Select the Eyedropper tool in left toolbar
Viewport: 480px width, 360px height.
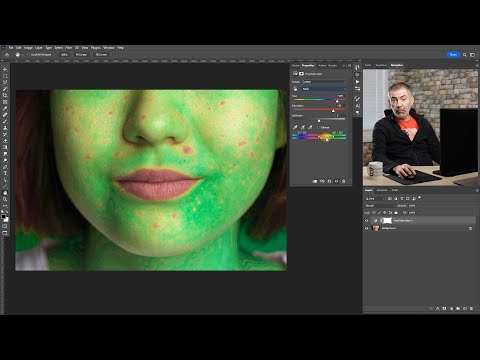pos(5,108)
